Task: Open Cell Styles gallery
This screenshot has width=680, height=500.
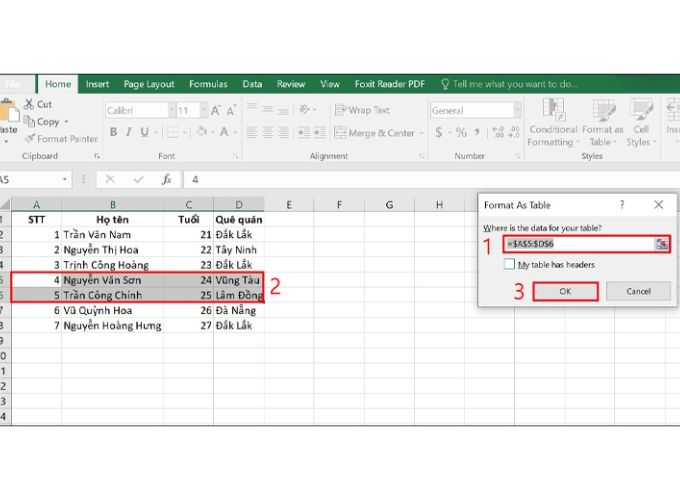Action: 641,123
